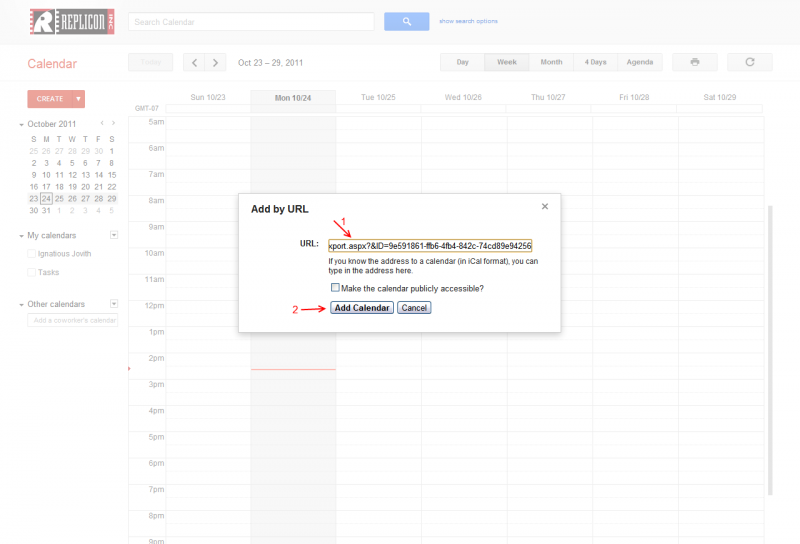Collapse the October 2011 mini calendar

pos(21,125)
